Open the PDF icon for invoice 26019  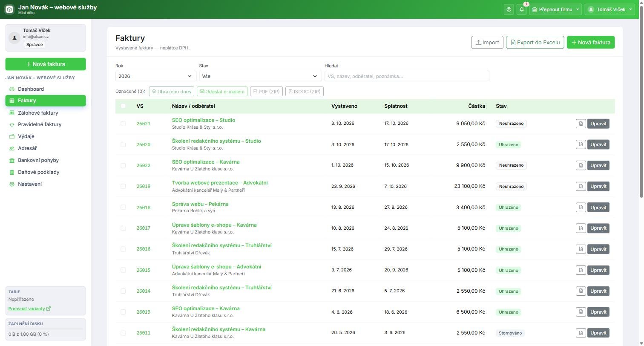coord(581,186)
